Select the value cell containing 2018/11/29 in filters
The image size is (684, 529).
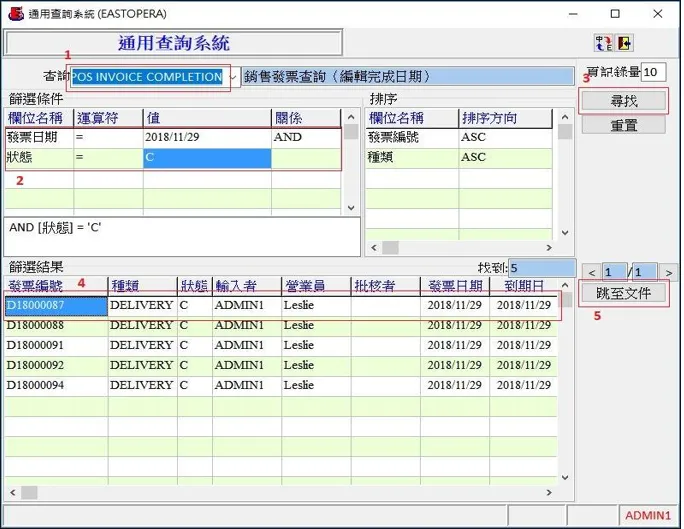point(206,137)
